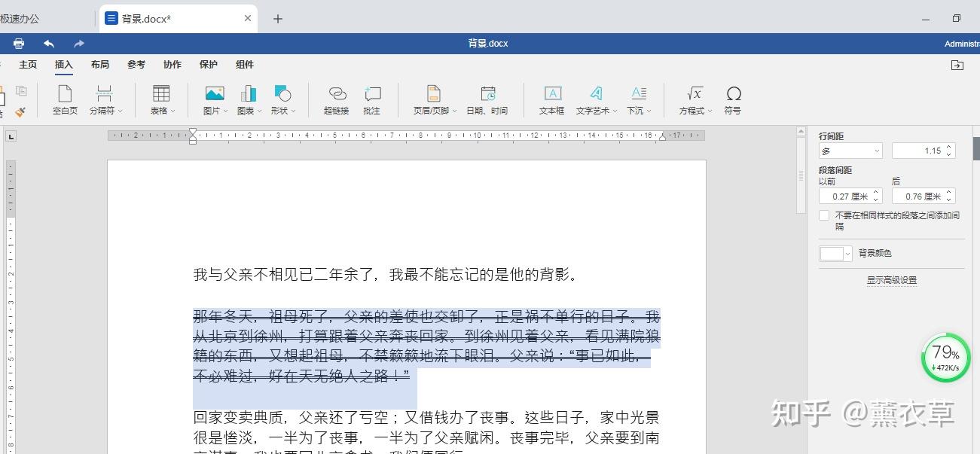Viewport: 980px width, 454px height.
Task: Switch to the 背景.docx document tab
Action: pos(178,19)
